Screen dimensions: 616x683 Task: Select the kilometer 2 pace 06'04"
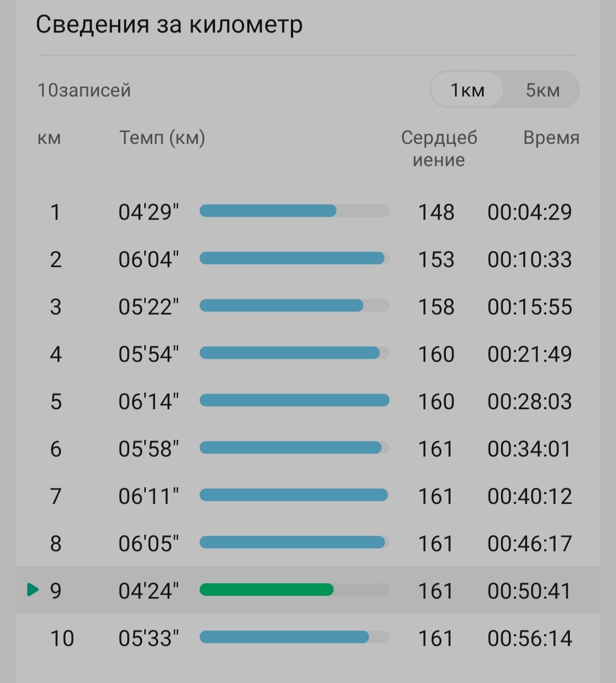click(x=148, y=259)
